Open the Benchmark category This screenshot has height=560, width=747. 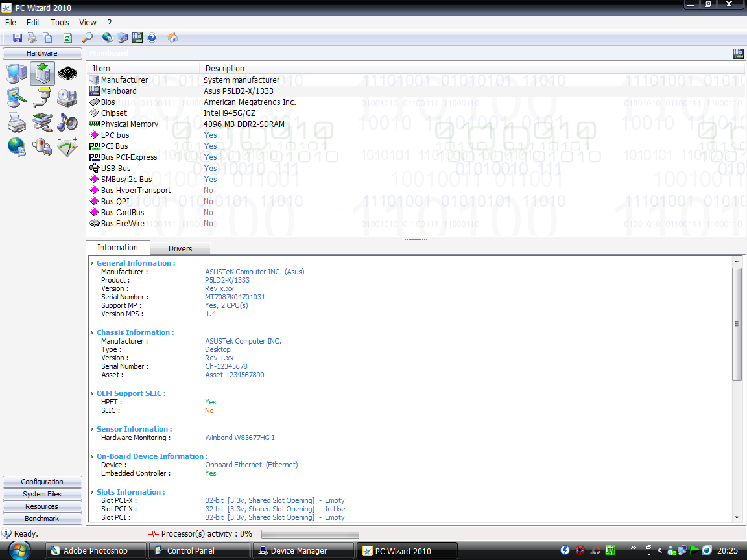[42, 519]
